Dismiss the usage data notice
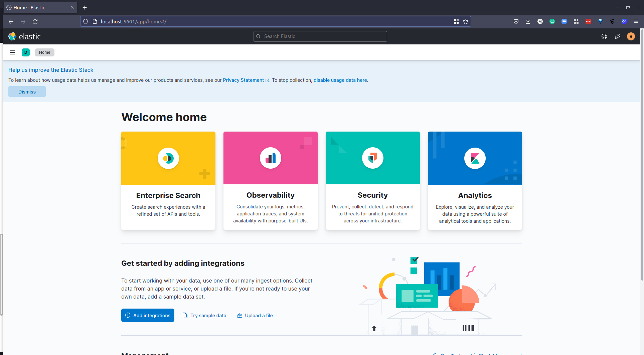Image resolution: width=644 pixels, height=355 pixels. [x=27, y=92]
